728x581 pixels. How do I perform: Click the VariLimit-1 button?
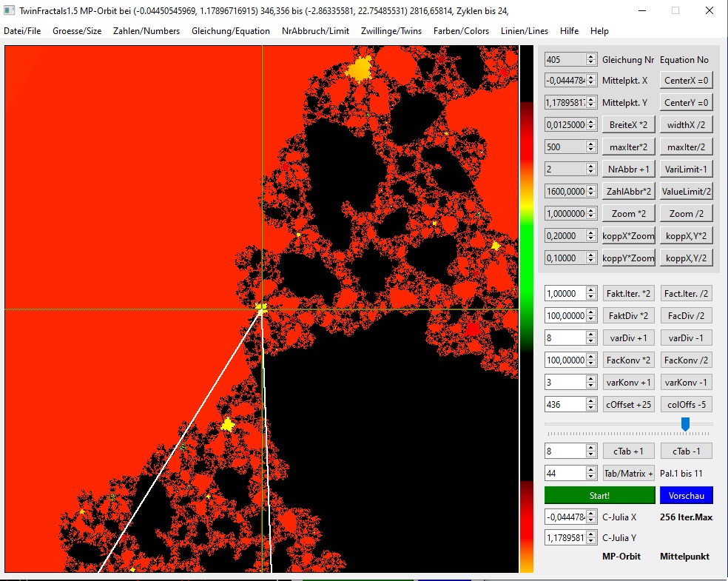687,169
